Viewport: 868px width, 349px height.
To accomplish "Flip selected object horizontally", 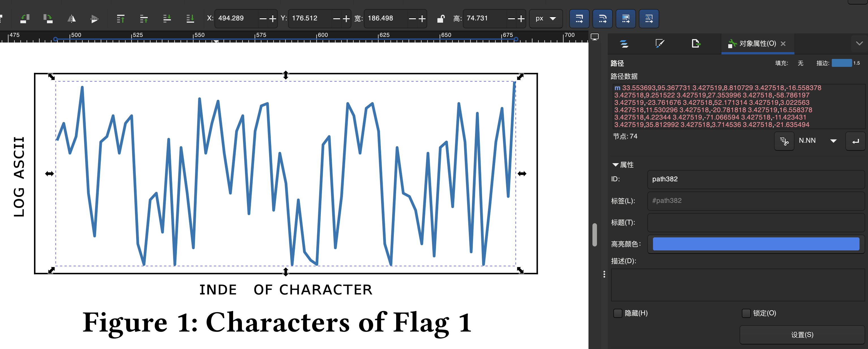I will [71, 19].
